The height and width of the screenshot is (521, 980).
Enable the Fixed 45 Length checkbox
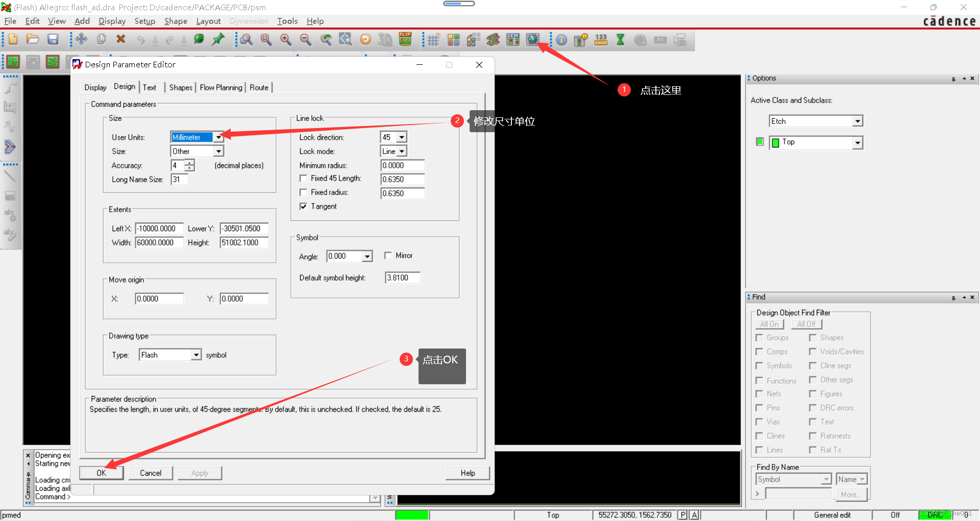(303, 178)
